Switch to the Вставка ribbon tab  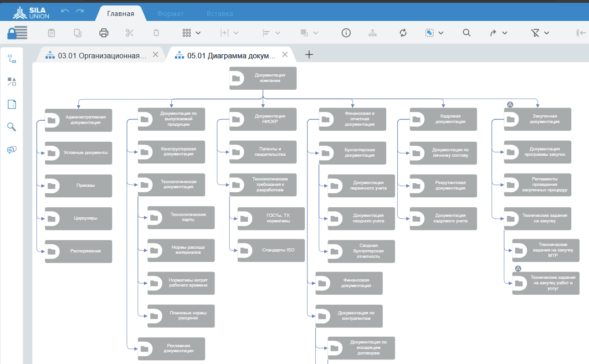pyautogui.click(x=220, y=14)
